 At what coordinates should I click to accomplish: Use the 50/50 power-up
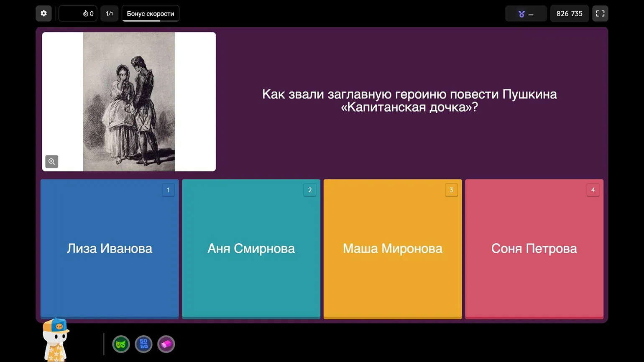143,344
